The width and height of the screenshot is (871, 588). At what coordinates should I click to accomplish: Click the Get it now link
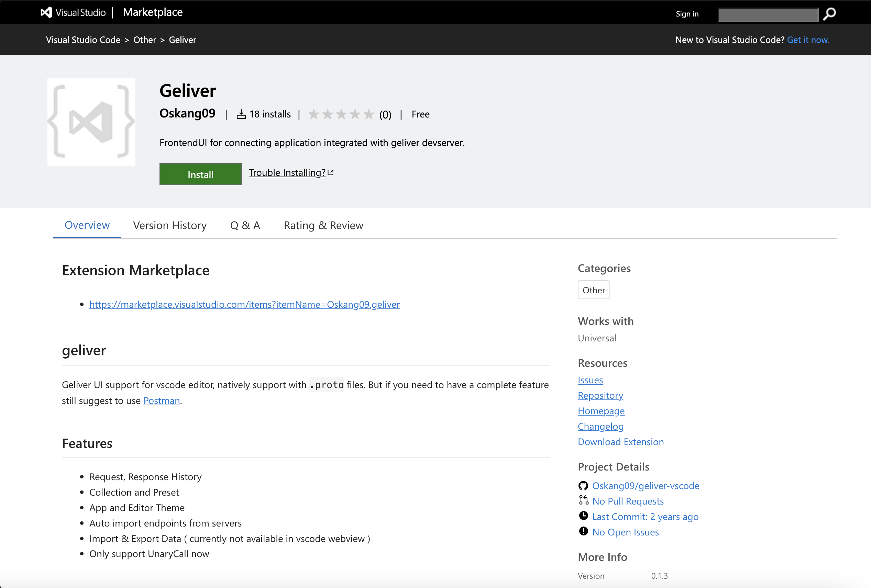click(808, 40)
